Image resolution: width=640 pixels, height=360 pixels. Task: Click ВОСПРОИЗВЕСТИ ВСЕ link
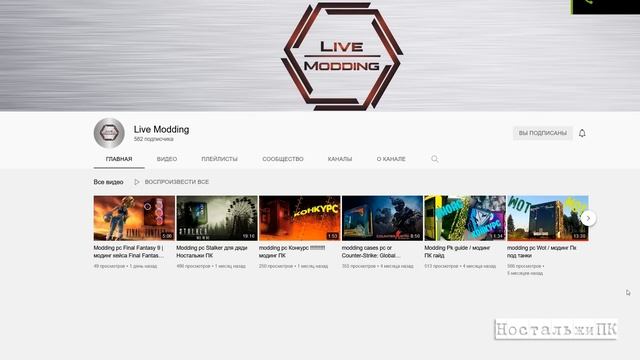tap(177, 182)
